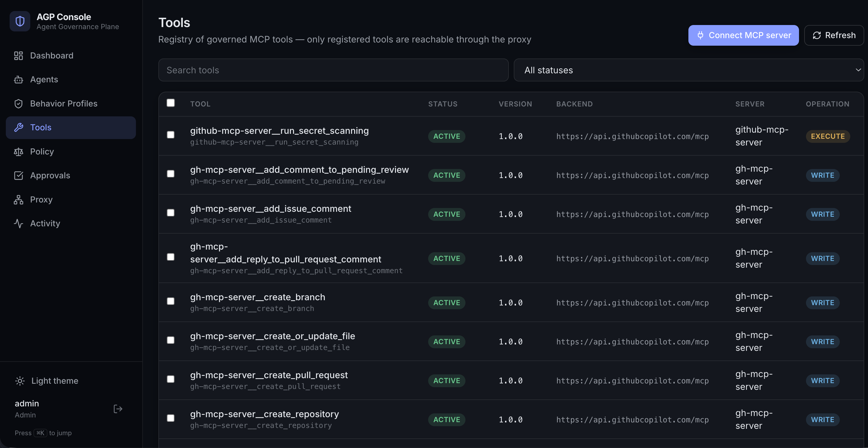This screenshot has height=448, width=868.
Task: Check the create_branch tool row
Action: (171, 301)
